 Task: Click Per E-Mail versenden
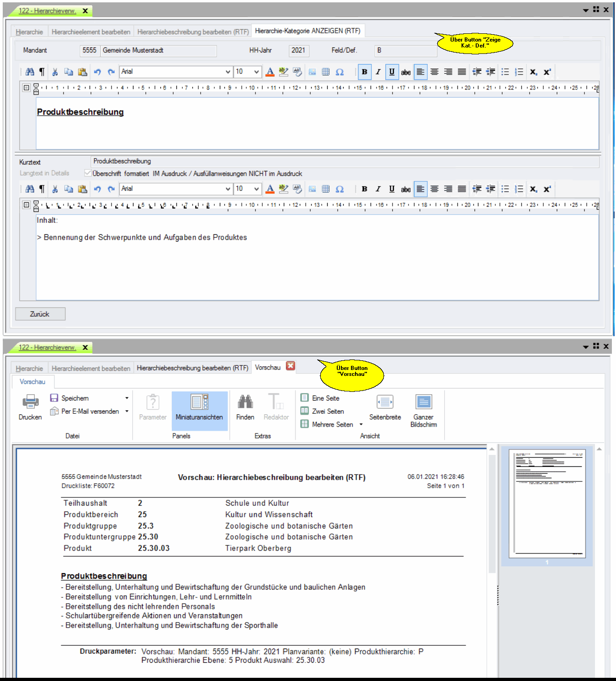click(x=90, y=412)
